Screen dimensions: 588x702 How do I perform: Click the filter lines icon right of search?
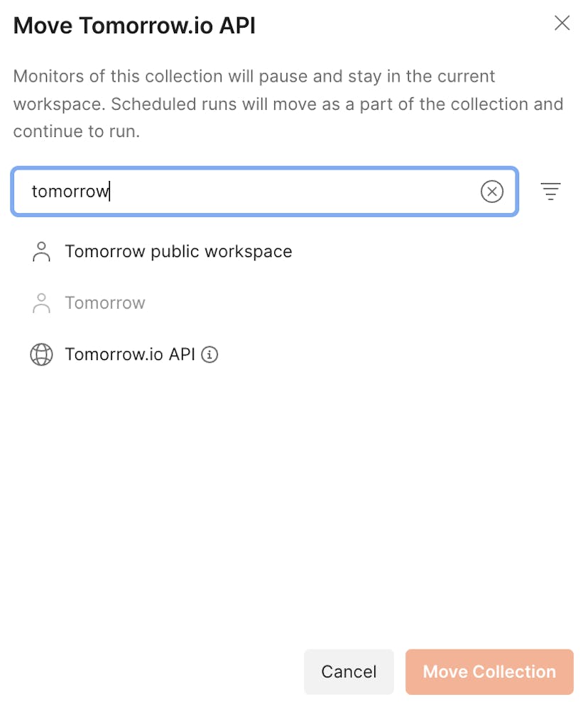pyautogui.click(x=550, y=192)
